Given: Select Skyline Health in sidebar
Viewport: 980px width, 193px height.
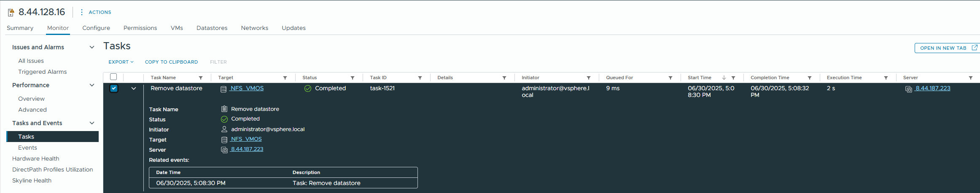Looking at the screenshot, I should click(32, 180).
